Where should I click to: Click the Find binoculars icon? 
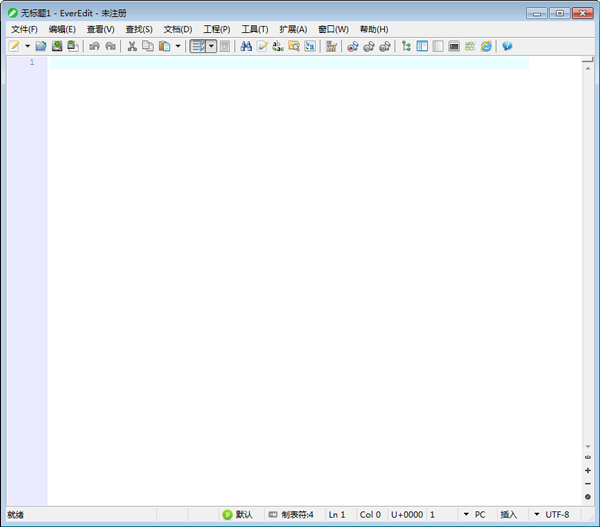click(x=246, y=46)
